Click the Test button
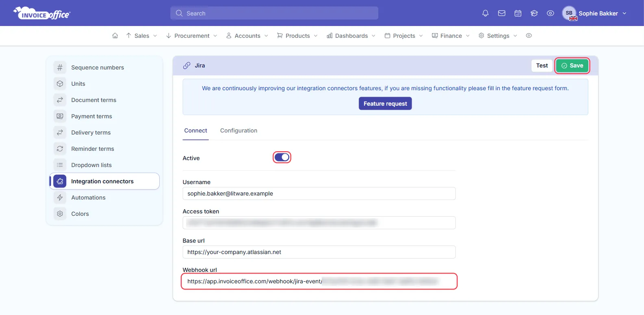Screen dimensions: 644x315 (542, 65)
